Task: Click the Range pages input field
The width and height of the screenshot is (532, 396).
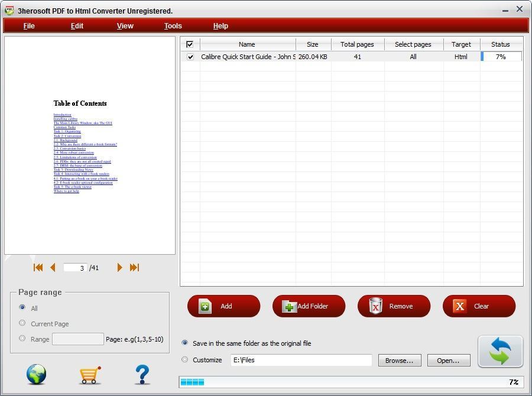Action: coord(77,339)
